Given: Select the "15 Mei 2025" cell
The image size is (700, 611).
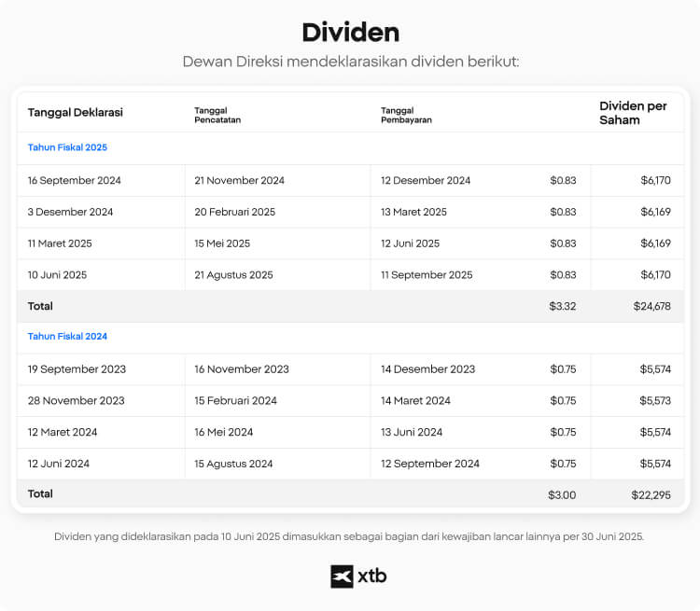Looking at the screenshot, I should (x=222, y=243).
